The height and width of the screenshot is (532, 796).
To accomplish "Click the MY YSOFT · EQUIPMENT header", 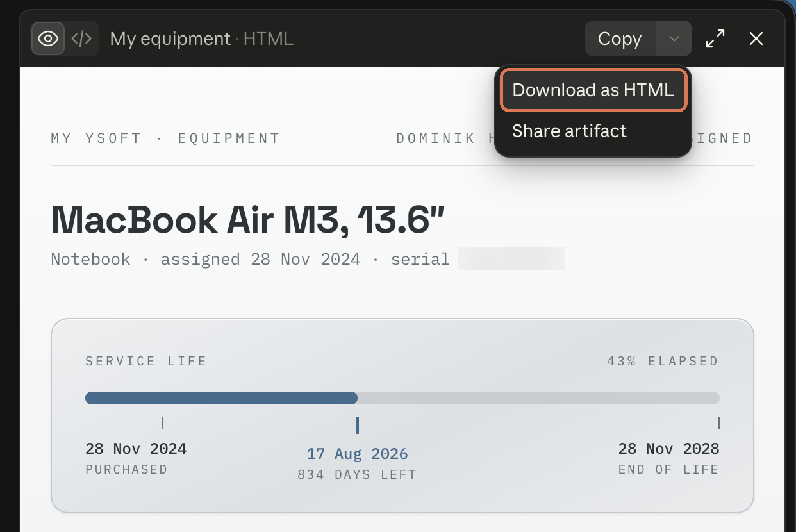I will [165, 138].
